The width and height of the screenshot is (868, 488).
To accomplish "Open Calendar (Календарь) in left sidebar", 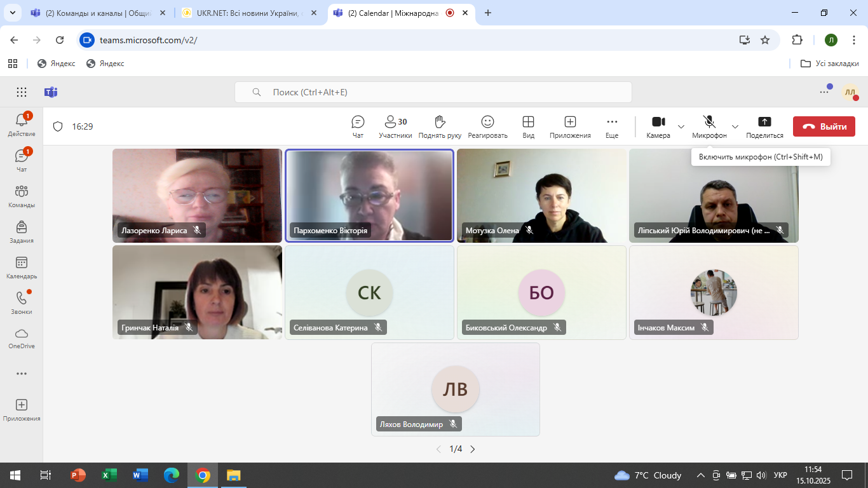I will (x=22, y=268).
